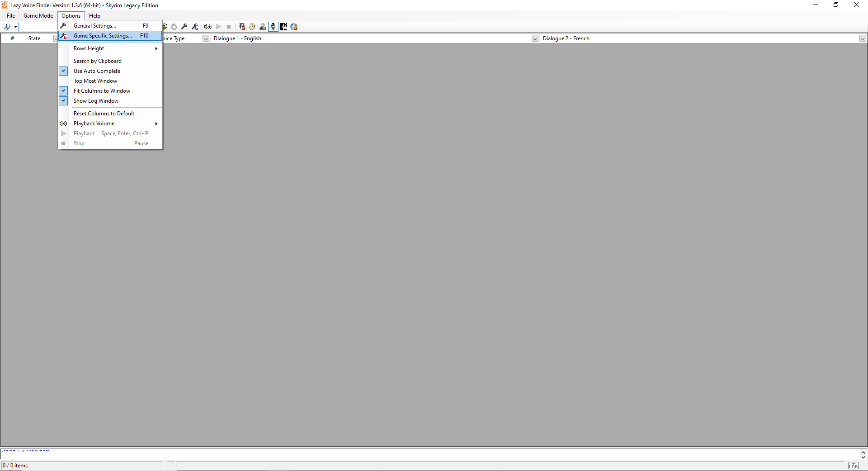Click the General Settings wrench toolbar icon

pyautogui.click(x=184, y=27)
